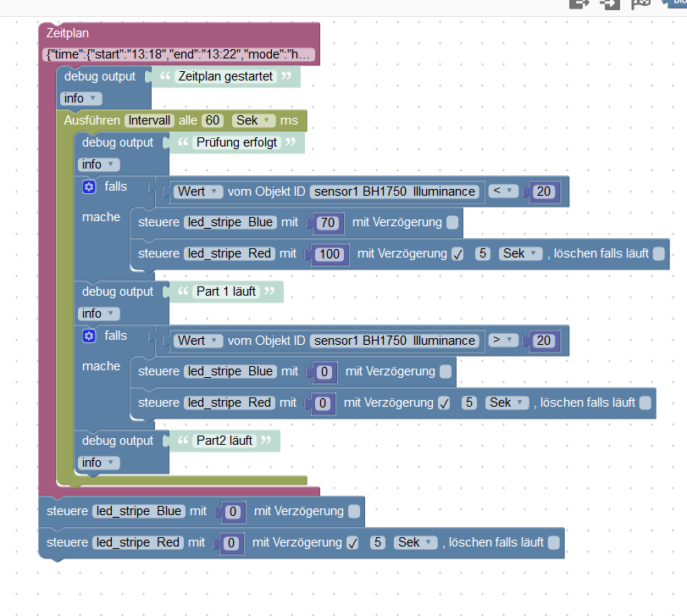
Task: Uncheck delay on bottom led_stripe Red 0 block
Action: [x=352, y=543]
